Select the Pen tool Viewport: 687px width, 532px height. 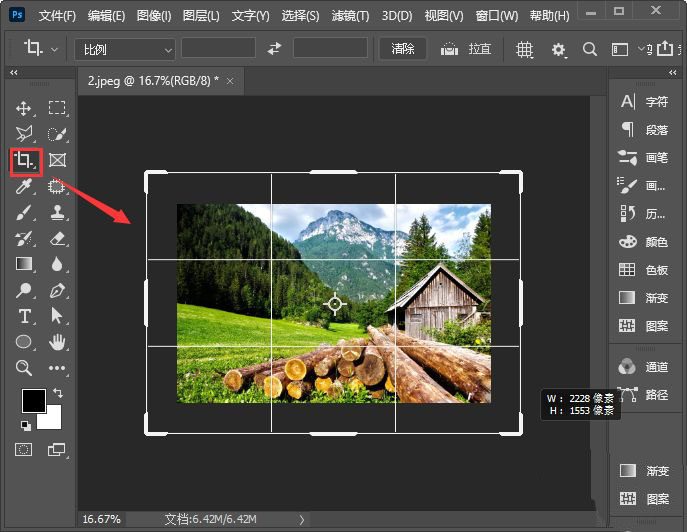pos(57,290)
